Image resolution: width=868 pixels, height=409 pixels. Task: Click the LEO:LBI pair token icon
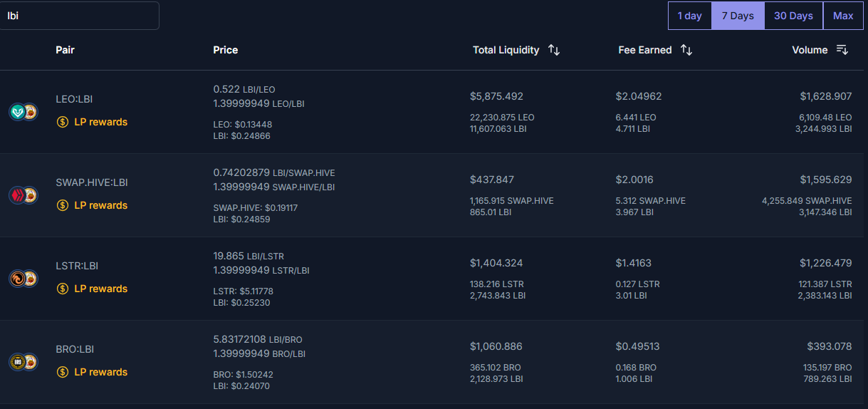point(23,112)
